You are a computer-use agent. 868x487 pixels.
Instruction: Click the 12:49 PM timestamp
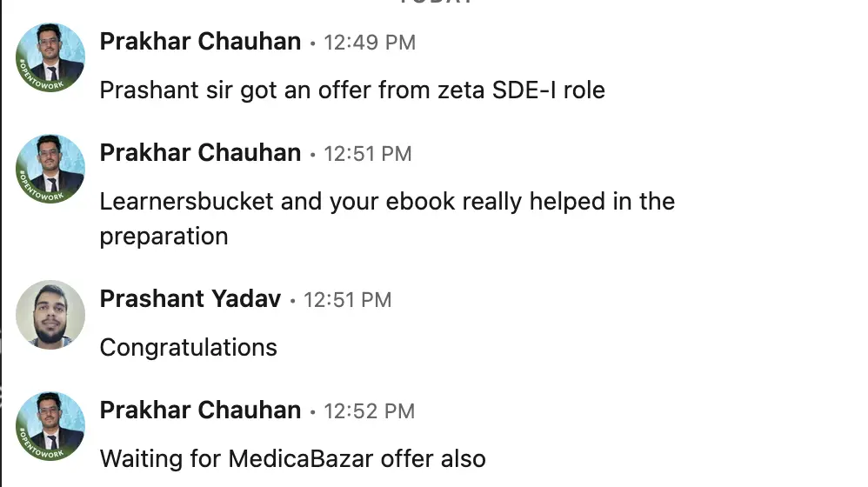pos(370,43)
